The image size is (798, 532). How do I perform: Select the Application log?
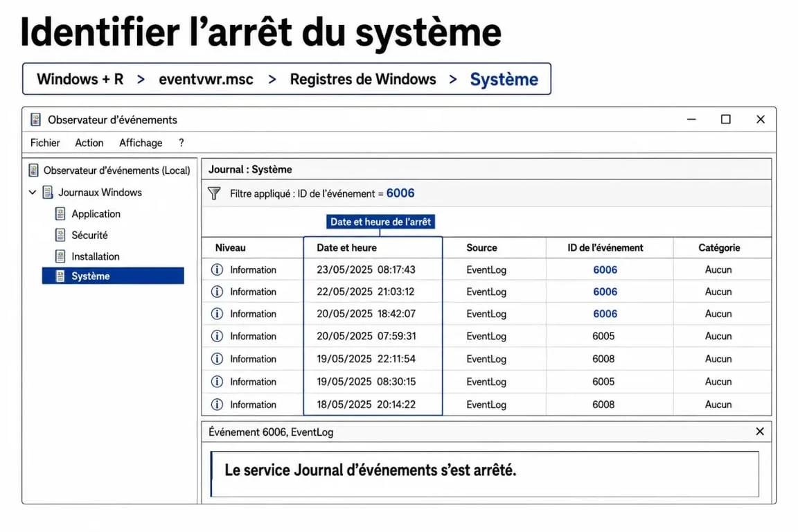[96, 214]
